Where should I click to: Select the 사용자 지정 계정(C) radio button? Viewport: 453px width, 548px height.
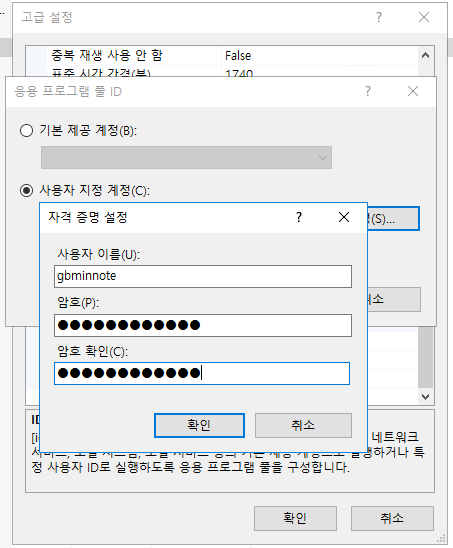tap(27, 190)
